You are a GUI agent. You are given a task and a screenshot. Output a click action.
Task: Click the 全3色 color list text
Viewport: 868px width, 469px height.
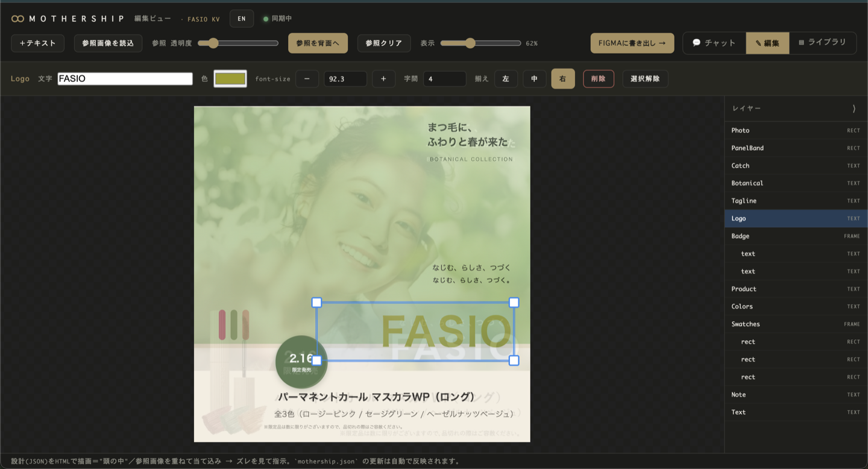tap(395, 414)
